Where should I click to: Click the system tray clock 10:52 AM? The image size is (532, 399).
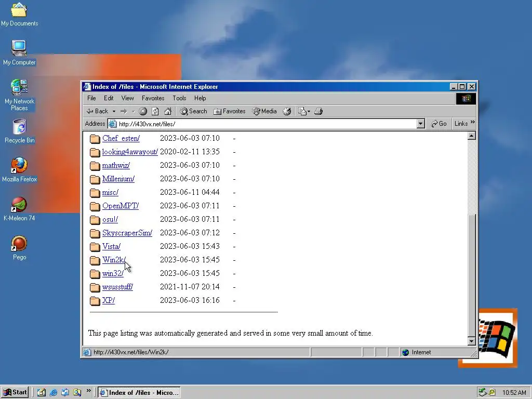pyautogui.click(x=514, y=393)
